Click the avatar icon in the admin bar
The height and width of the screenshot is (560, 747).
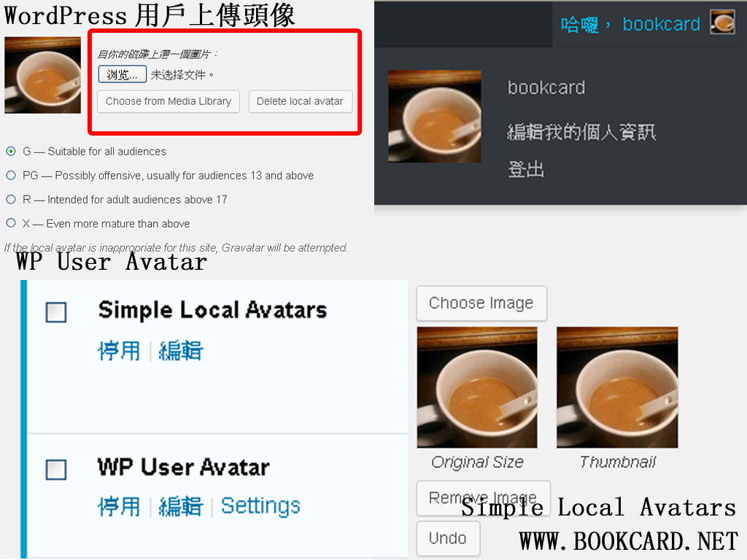721,23
